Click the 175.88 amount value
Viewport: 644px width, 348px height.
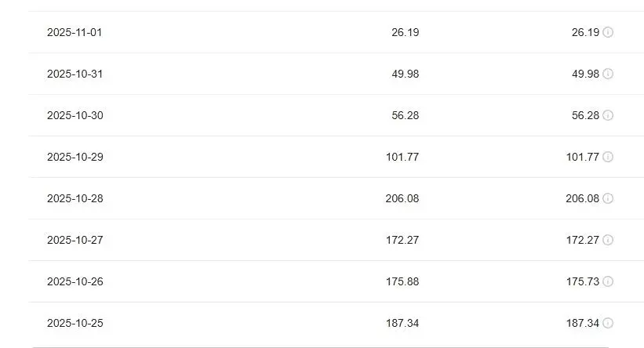[x=402, y=281]
